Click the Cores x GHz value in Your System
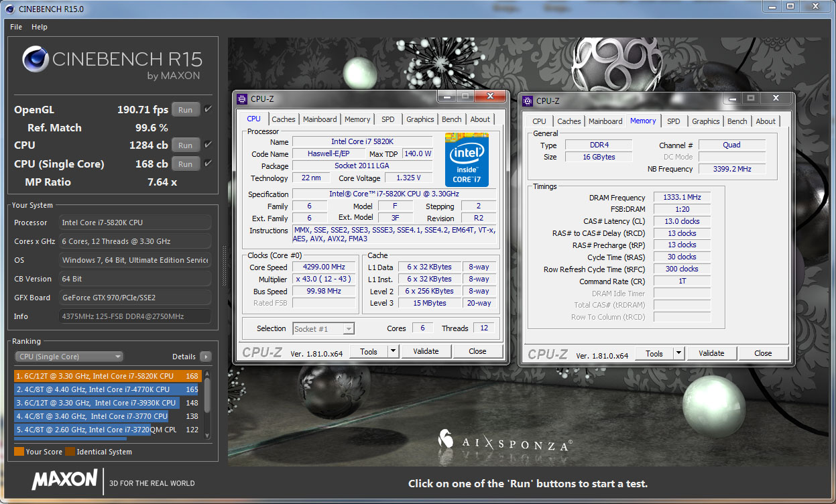 point(135,241)
